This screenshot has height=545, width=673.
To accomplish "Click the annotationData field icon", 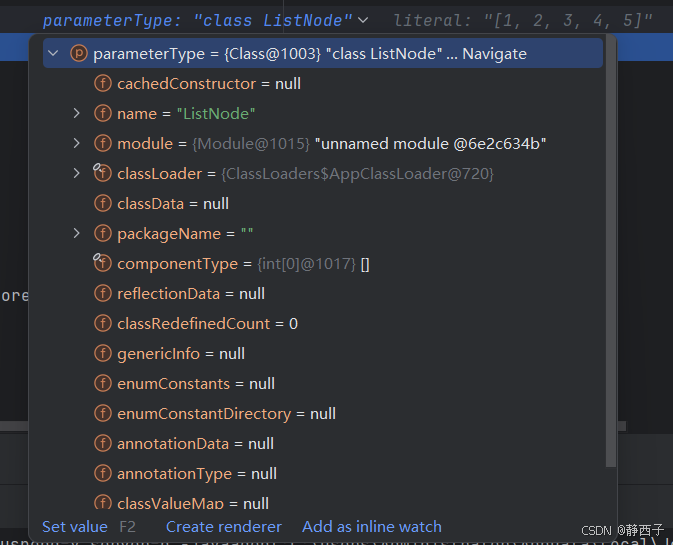I will [x=103, y=444].
